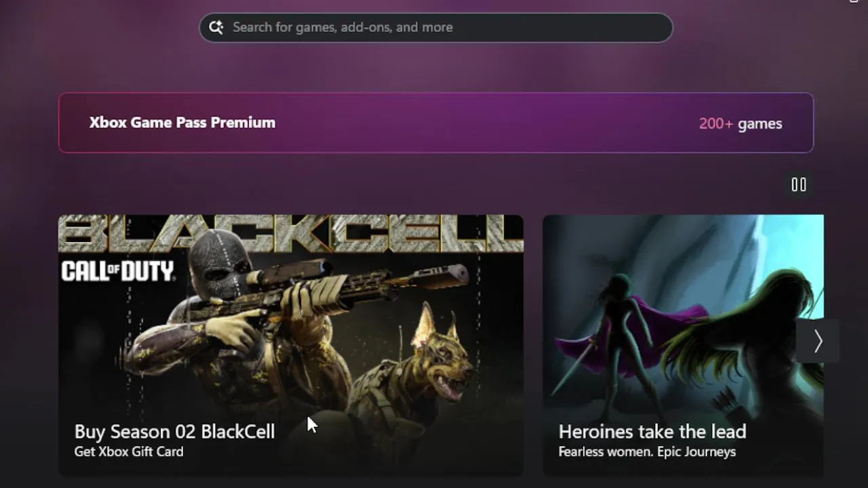Advance the carousel with the right chevron
Viewport: 868px width, 488px height.
click(818, 341)
